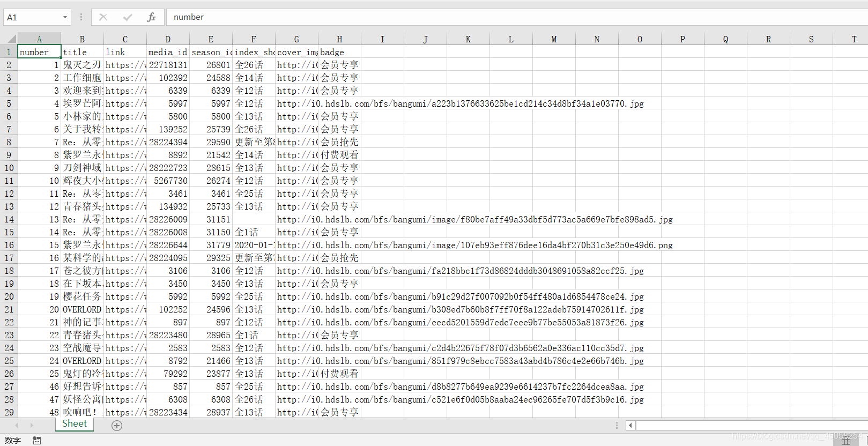Click the 'badge' header cell
Screen dimensions: 868x446
coord(339,52)
